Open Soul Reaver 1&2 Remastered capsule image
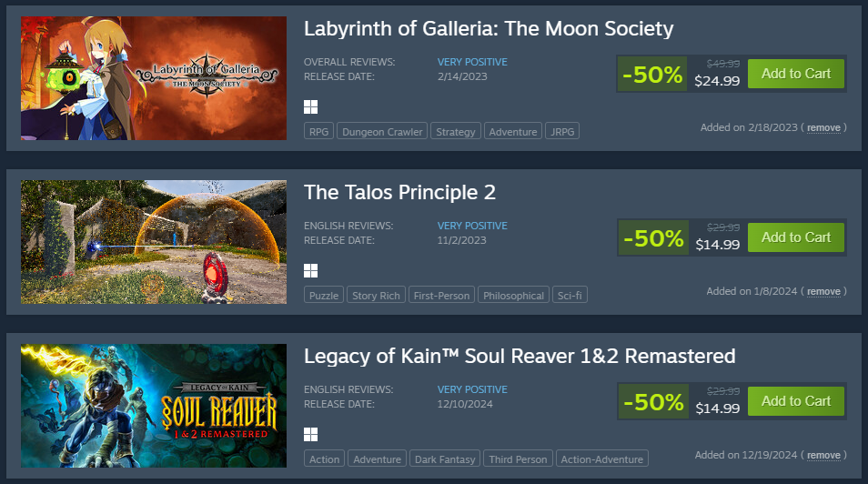Screen dimensions: 868x484 coord(154,406)
